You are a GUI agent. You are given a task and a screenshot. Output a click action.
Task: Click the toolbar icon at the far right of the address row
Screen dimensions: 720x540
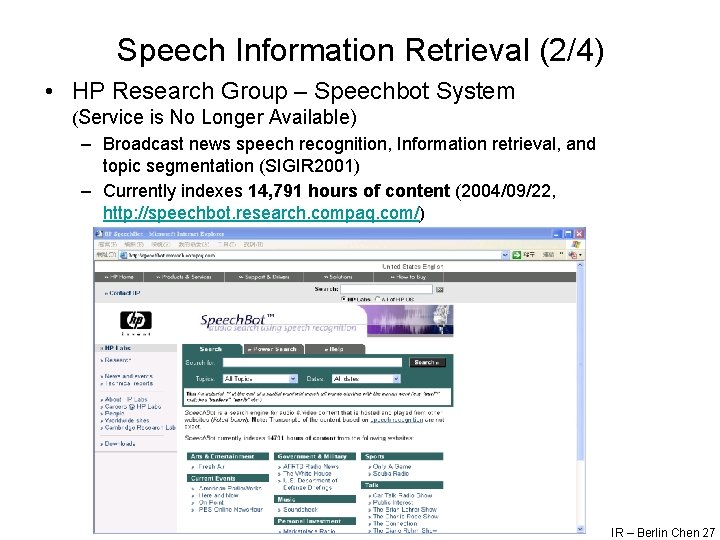(573, 255)
